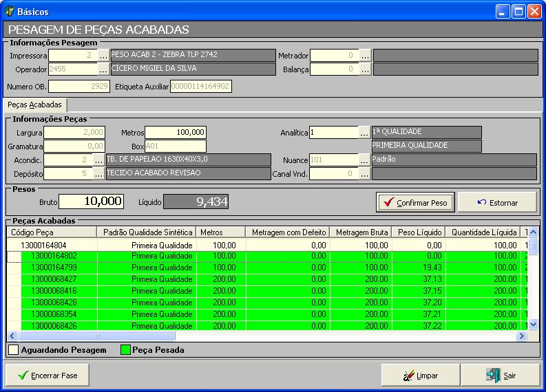The image size is (546, 392).
Task: Click the Limpar eraser button
Action: coord(420,375)
